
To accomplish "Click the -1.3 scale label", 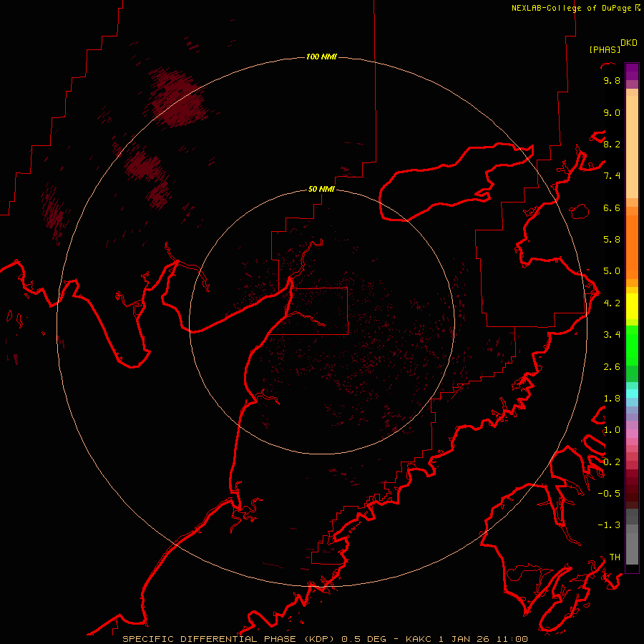I will tap(609, 525).
